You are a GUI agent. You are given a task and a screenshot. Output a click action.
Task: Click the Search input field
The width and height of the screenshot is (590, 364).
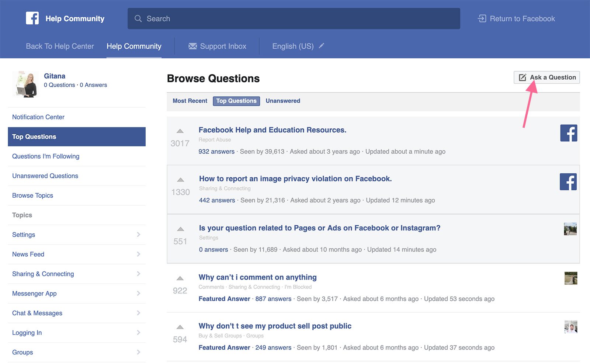tap(294, 18)
